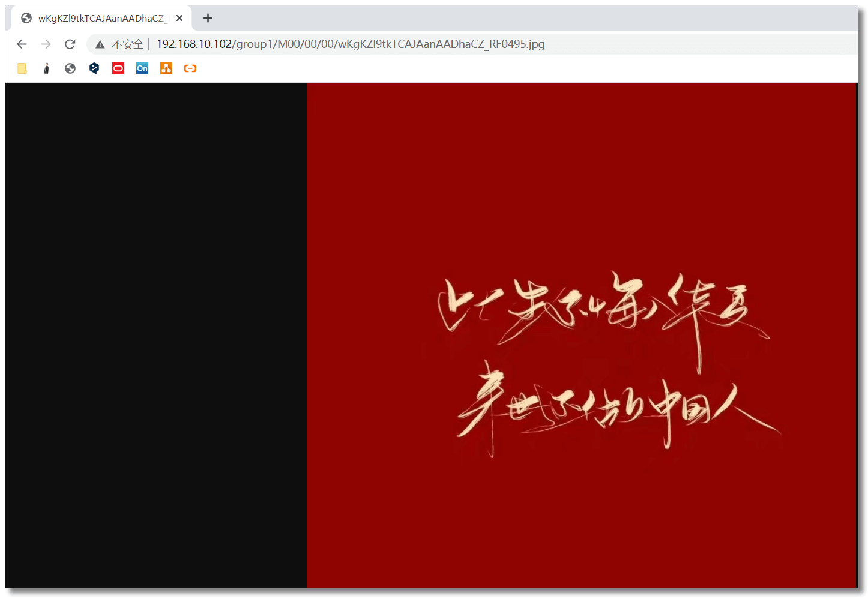
Task: Open the red Oracle bookmark
Action: pyautogui.click(x=118, y=68)
